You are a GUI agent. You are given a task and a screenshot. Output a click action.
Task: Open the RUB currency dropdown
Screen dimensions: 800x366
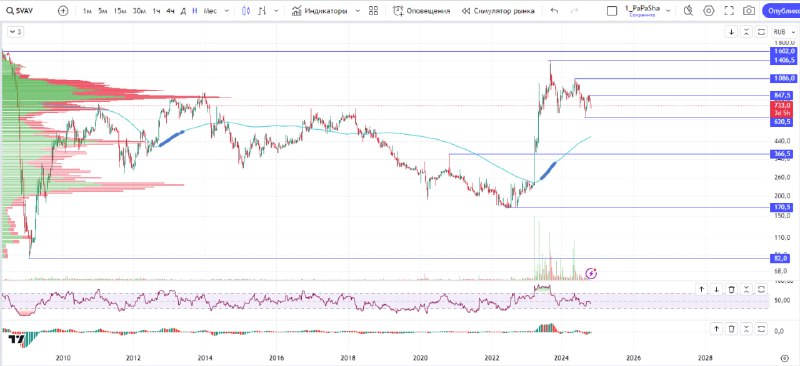784,32
